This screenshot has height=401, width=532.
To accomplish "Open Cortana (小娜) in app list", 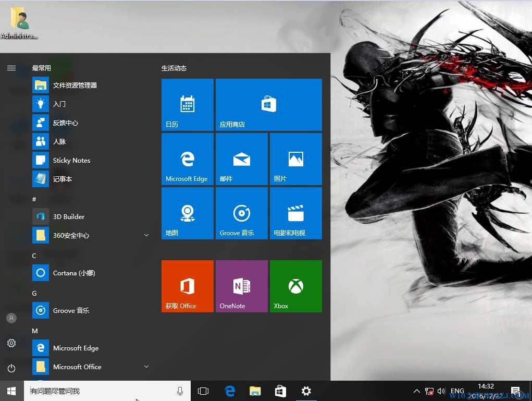I will [x=91, y=273].
